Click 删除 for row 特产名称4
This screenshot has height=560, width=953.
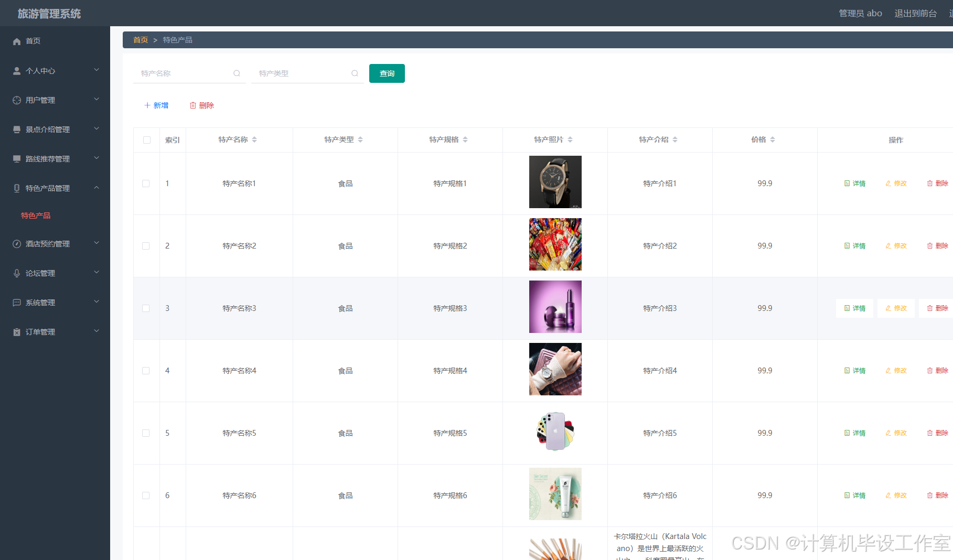click(937, 371)
